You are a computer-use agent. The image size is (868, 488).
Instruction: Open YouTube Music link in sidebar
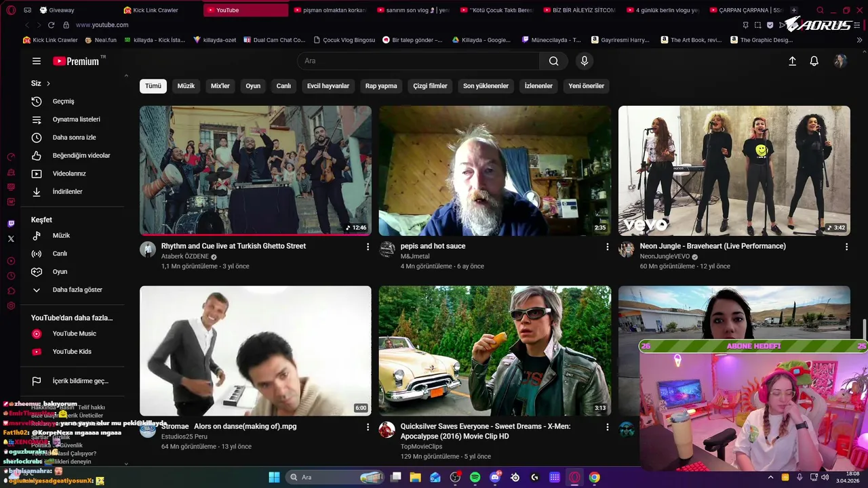[75, 333]
